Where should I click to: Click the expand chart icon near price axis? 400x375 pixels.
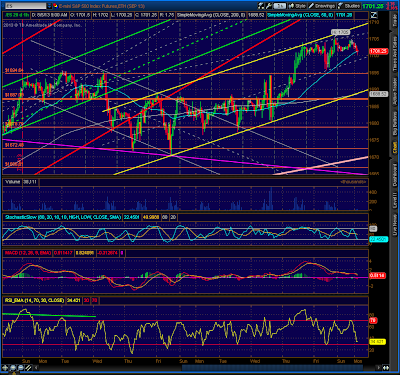coord(374,15)
